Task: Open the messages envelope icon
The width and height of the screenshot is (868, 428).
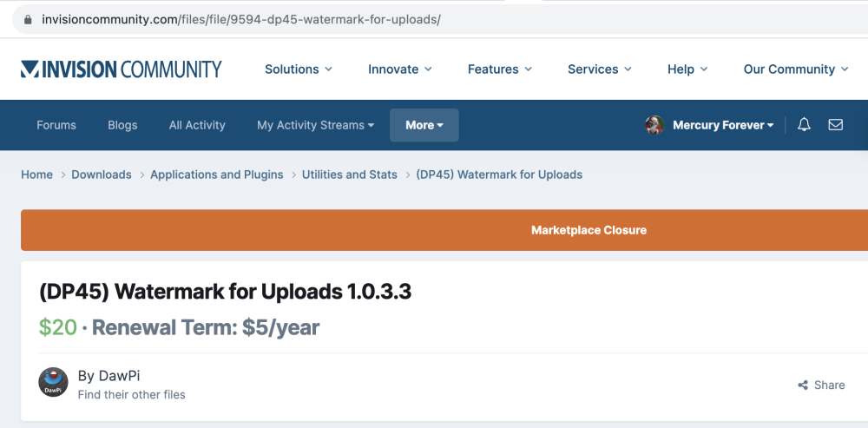Action: click(x=835, y=125)
